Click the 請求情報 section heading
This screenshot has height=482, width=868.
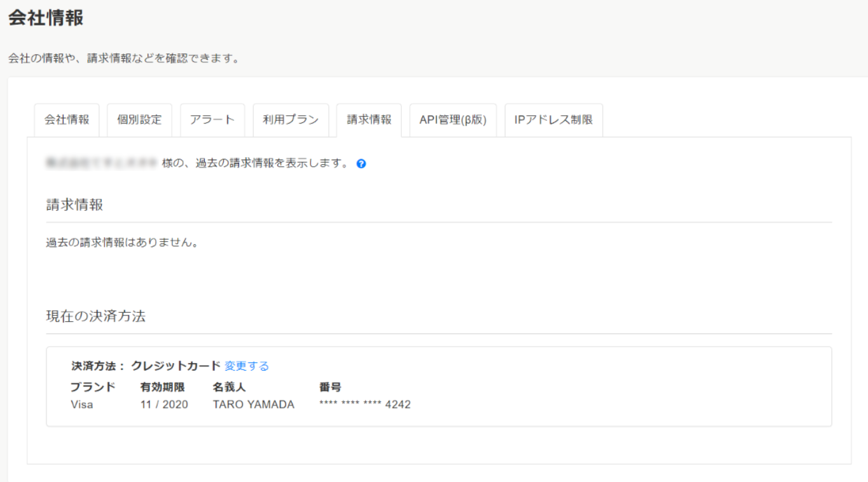coord(74,205)
